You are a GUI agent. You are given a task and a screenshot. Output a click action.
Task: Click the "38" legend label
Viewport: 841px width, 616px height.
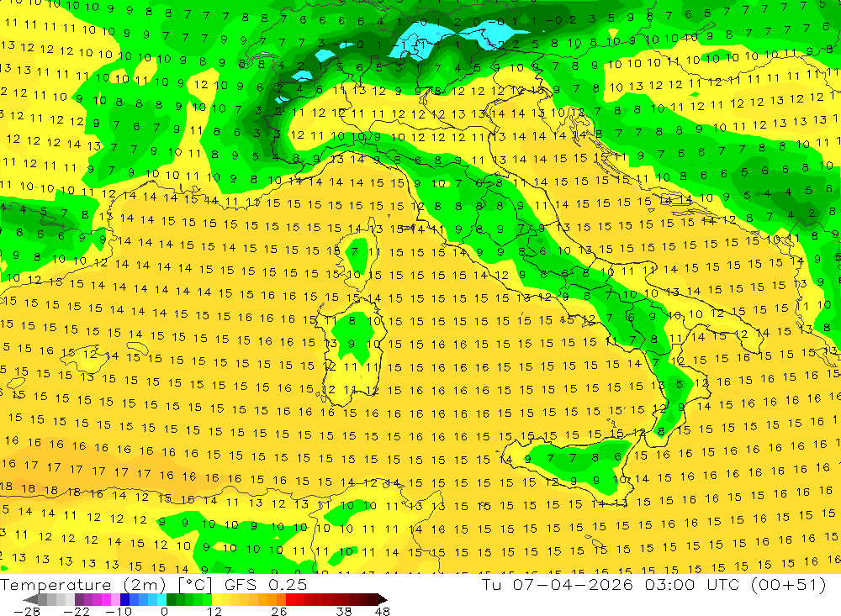point(343,612)
